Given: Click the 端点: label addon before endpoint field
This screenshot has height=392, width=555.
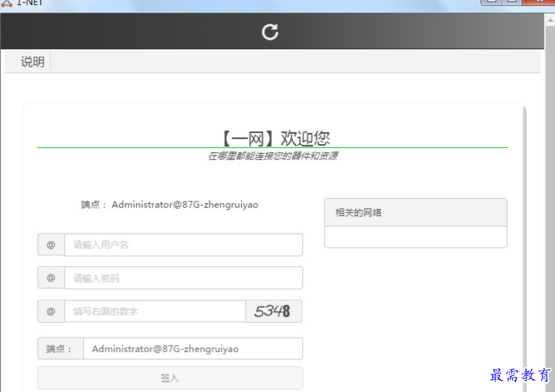Looking at the screenshot, I should (x=60, y=349).
